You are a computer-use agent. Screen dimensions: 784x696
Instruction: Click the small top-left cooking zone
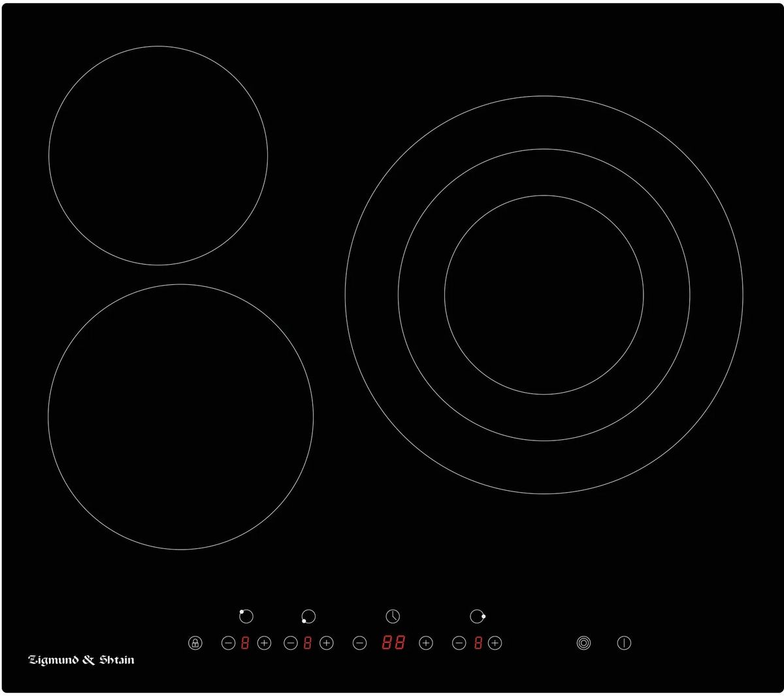coord(158,156)
